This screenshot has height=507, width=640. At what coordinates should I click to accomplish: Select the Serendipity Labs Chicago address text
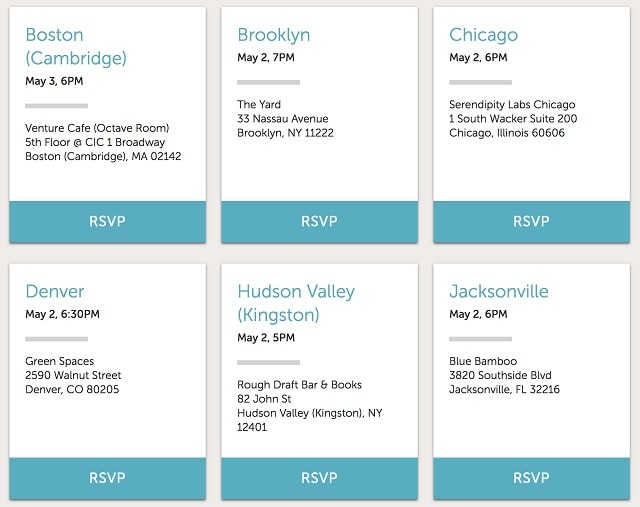pyautogui.click(x=513, y=118)
